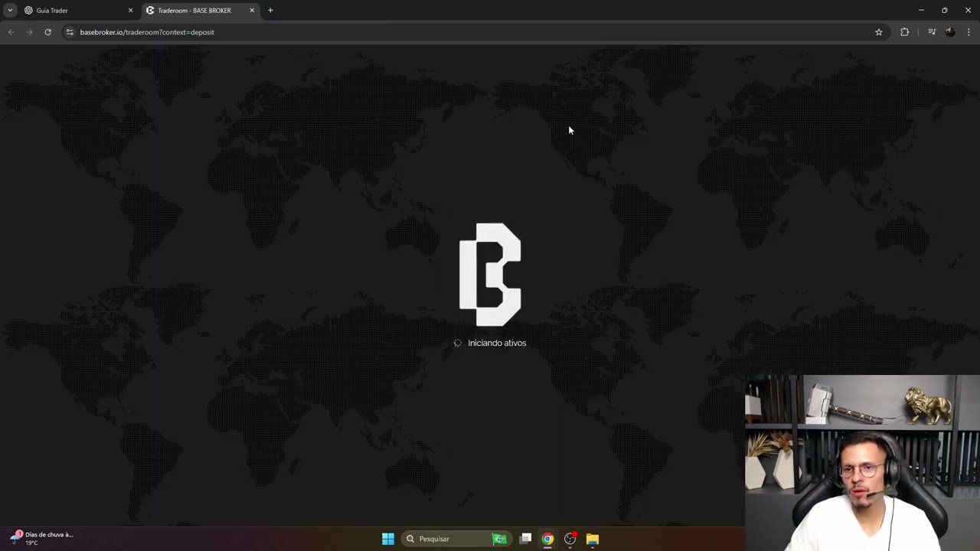Minimize the Chrome window
The image size is (980, 551).
coord(921,11)
